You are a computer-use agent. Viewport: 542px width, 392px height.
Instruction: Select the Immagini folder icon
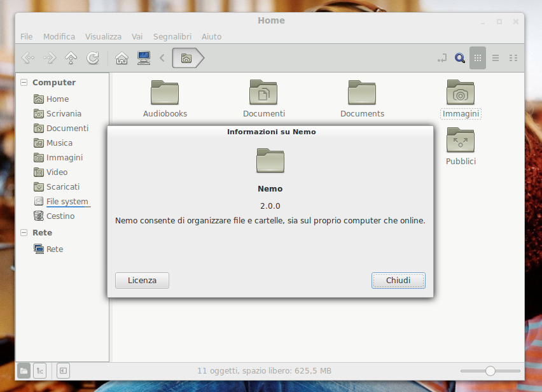coord(461,92)
